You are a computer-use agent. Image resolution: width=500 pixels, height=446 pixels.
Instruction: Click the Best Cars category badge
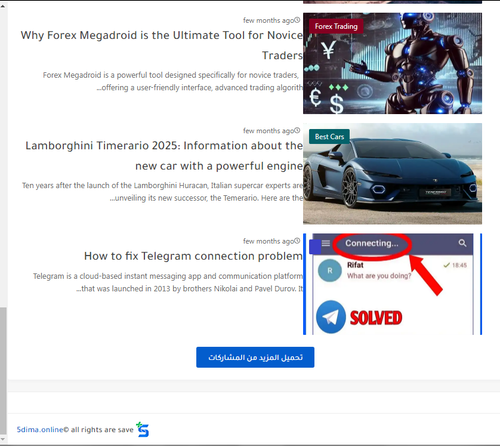point(329,137)
